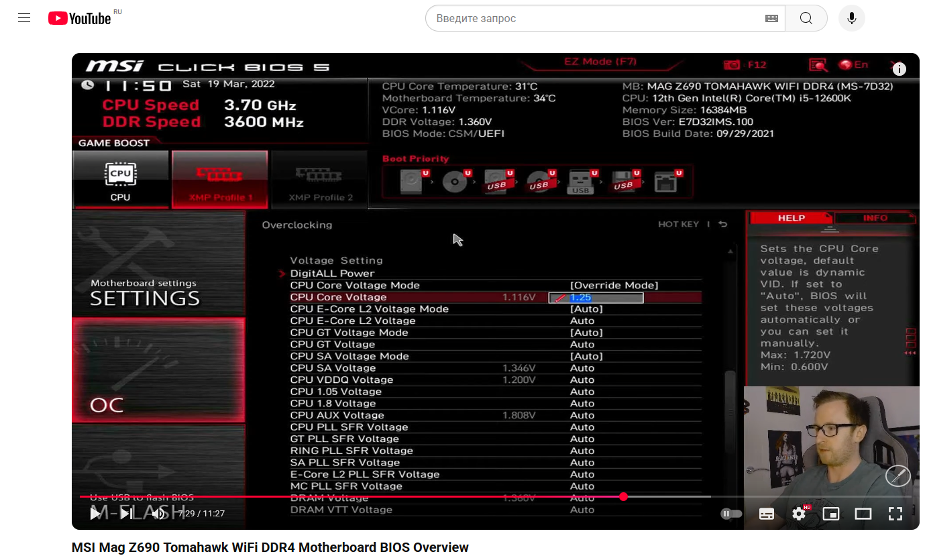Open the BIOS search magnifier icon

tap(818, 65)
